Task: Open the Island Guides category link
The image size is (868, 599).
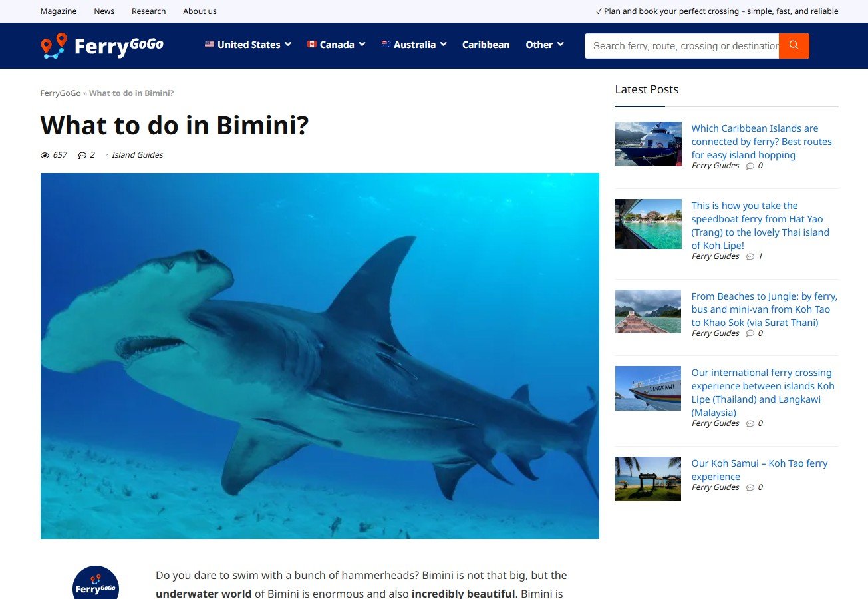Action: tap(137, 155)
